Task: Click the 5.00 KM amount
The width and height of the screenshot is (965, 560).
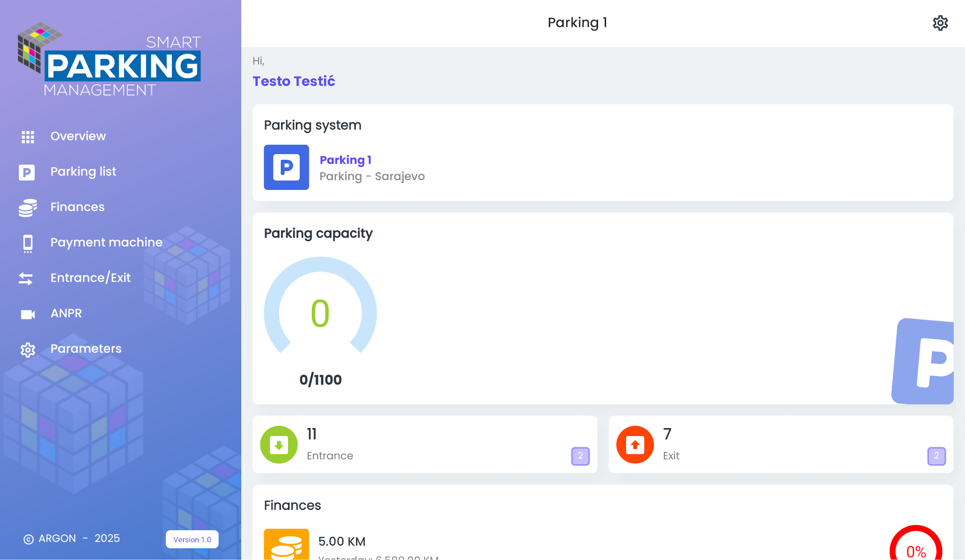Action: tap(342, 541)
